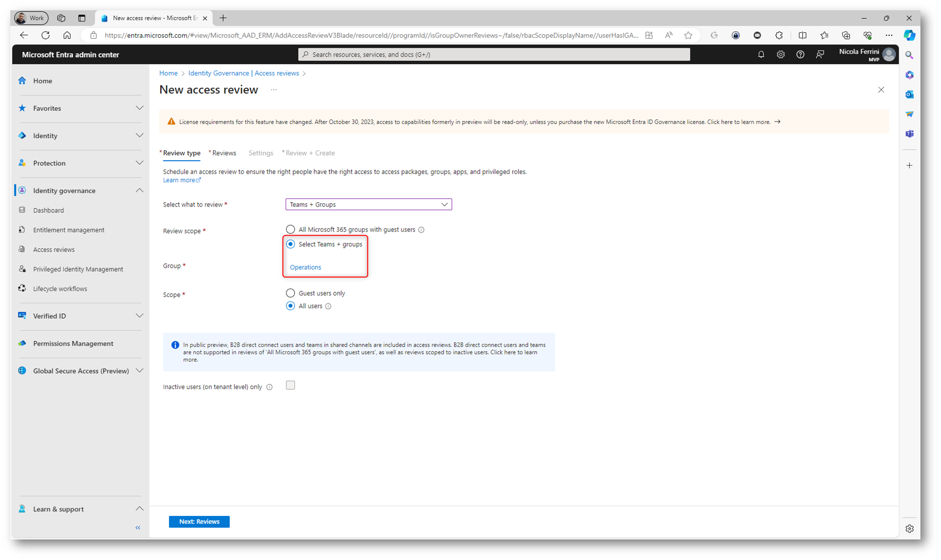
Task: Open the license requirements warning banner
Action: [x=524, y=122]
